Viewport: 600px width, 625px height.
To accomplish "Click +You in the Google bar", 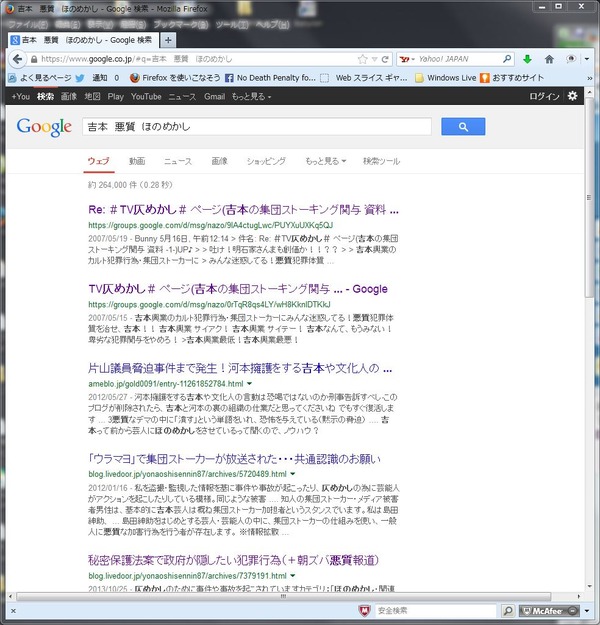I will (20, 96).
